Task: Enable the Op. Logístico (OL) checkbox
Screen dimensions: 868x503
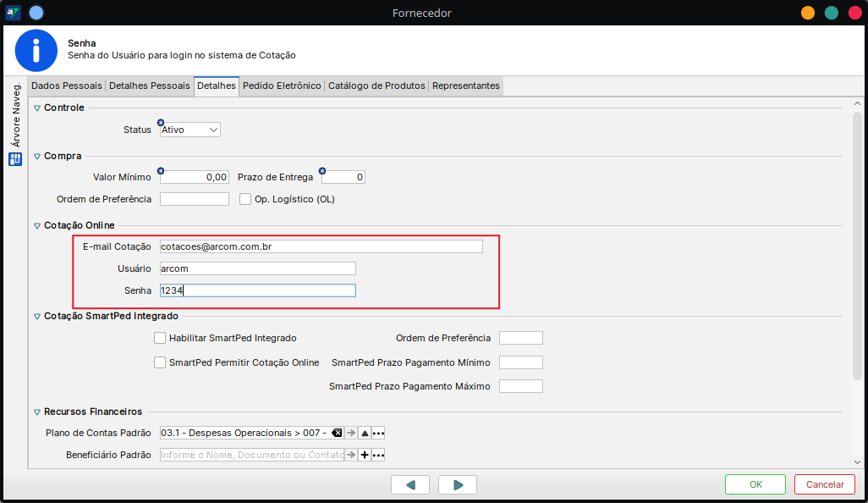Action: coord(245,199)
